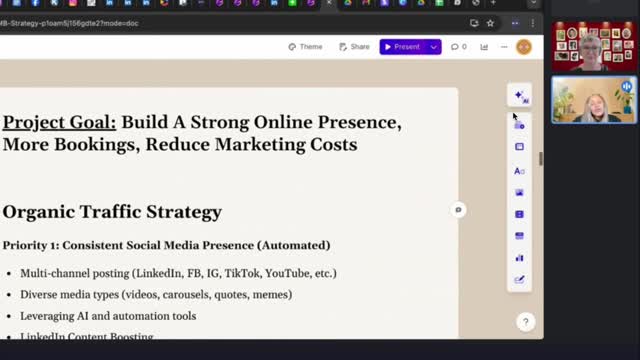
Task: Close the active browser tab
Action: [x=329, y=3]
